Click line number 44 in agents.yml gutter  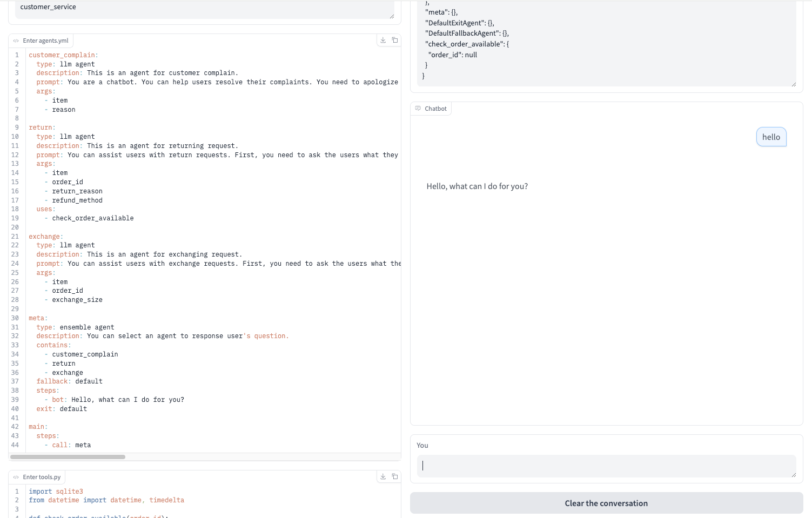pos(15,445)
